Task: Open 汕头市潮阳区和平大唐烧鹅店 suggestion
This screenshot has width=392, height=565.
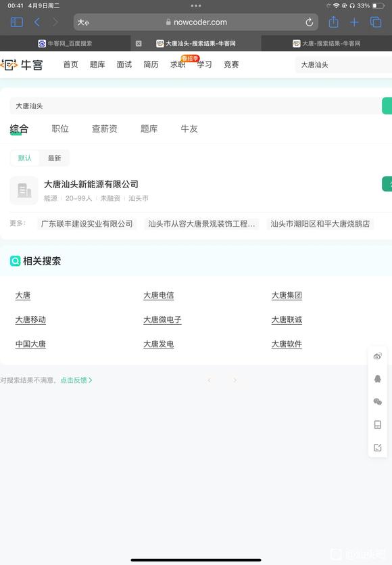Action: click(x=320, y=224)
